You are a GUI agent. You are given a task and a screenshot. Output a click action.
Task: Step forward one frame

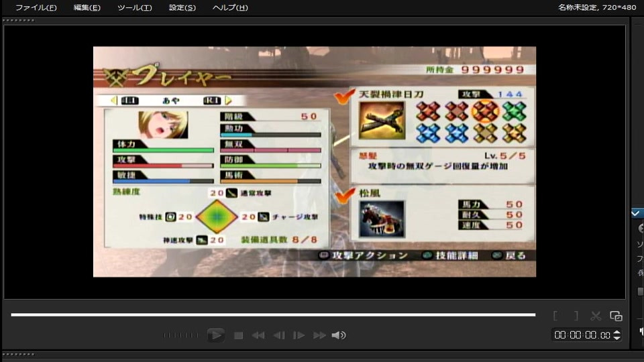point(299,336)
